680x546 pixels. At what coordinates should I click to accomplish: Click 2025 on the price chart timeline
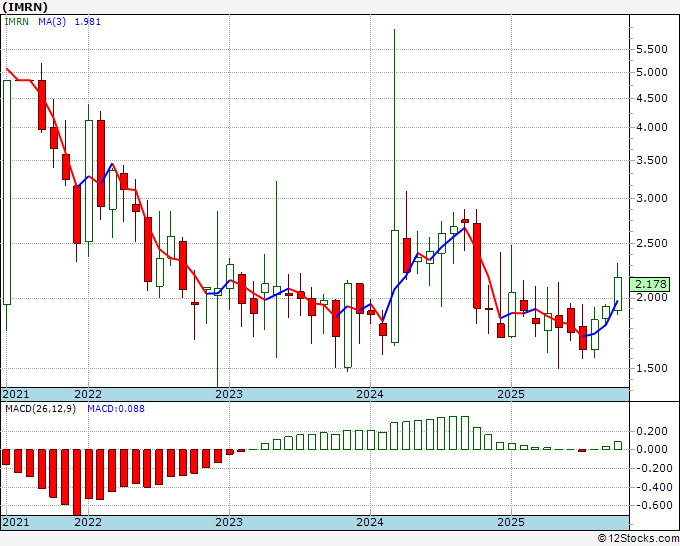click(x=511, y=394)
